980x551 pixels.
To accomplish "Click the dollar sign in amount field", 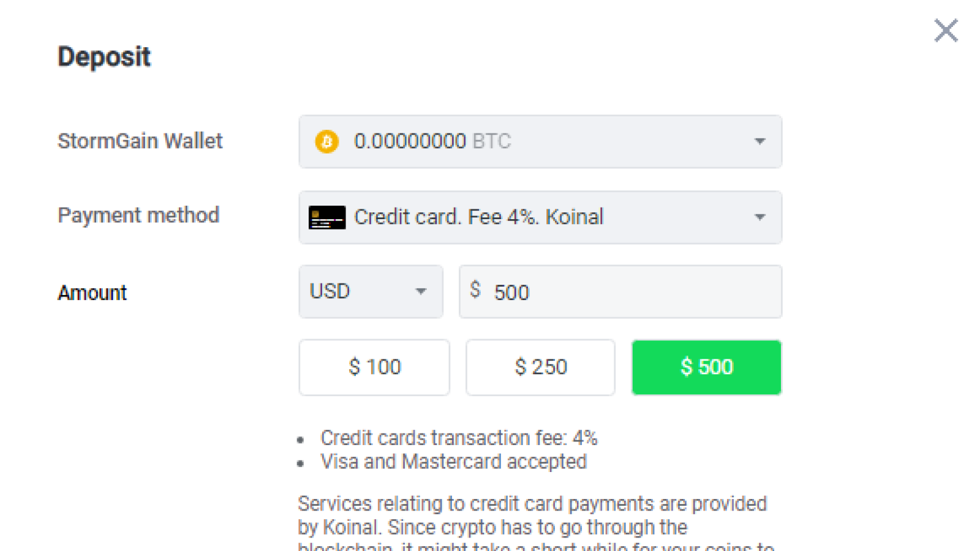I will (x=475, y=290).
